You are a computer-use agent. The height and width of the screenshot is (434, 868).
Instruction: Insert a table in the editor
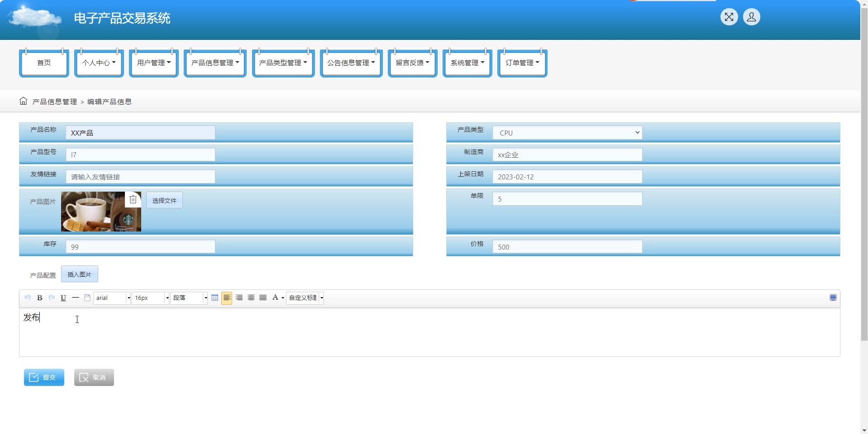click(x=215, y=298)
